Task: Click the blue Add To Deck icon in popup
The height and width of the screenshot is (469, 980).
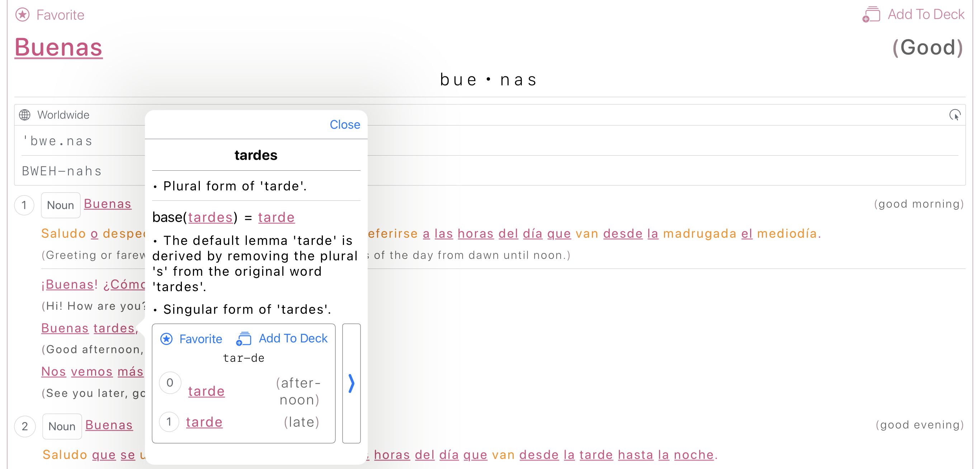Action: point(244,338)
